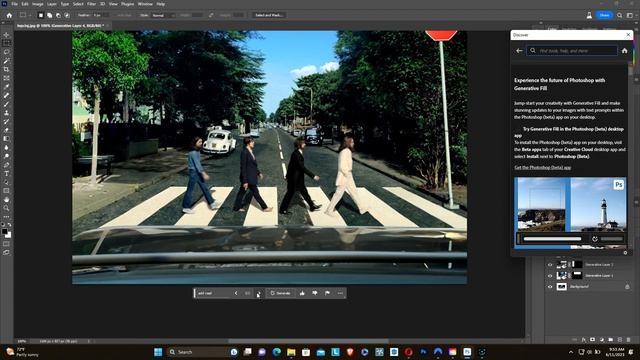Open Microsoft Edge from the taskbar

pos(276,352)
